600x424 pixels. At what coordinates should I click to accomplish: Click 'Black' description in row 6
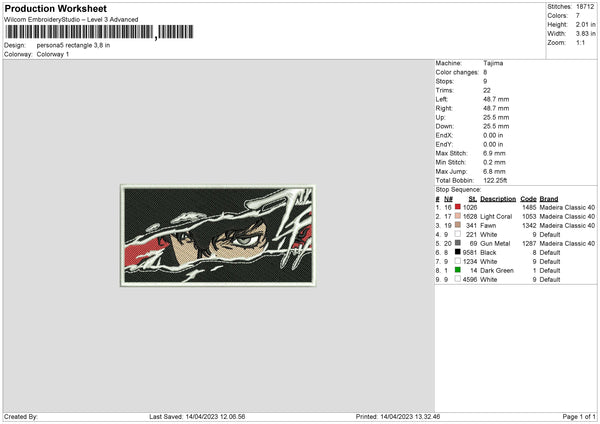pyautogui.click(x=488, y=253)
